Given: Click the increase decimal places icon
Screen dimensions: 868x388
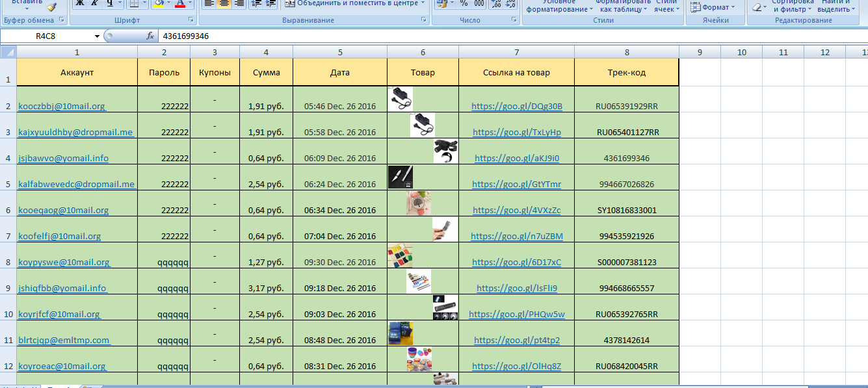Looking at the screenshot, I should coord(495,4).
